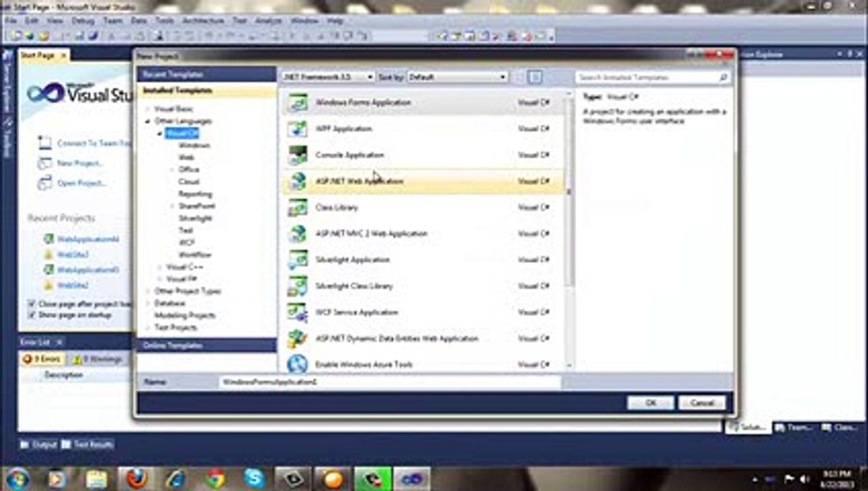The width and height of the screenshot is (868, 491).
Task: Click the search magnifier in template search box
Action: click(x=723, y=78)
